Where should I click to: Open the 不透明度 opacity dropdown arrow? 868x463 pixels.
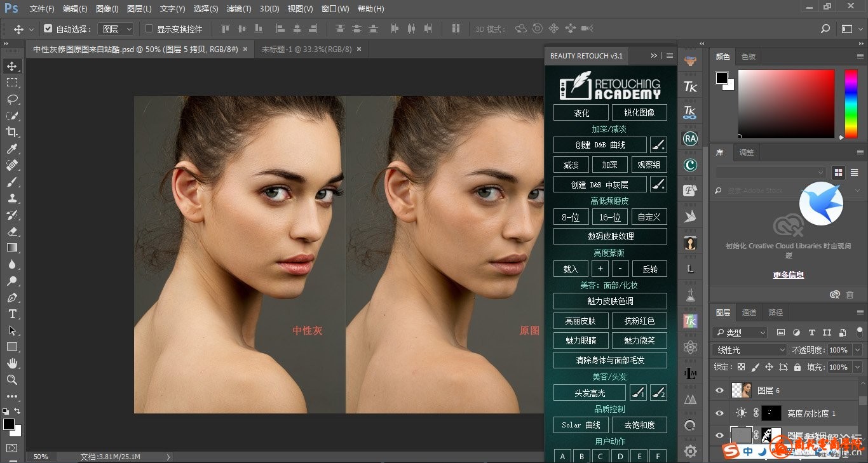pos(858,350)
